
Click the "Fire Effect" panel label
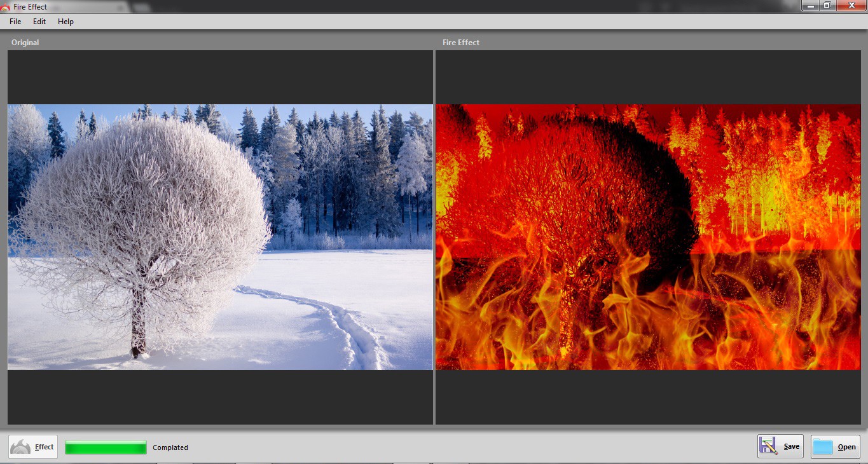pyautogui.click(x=461, y=43)
